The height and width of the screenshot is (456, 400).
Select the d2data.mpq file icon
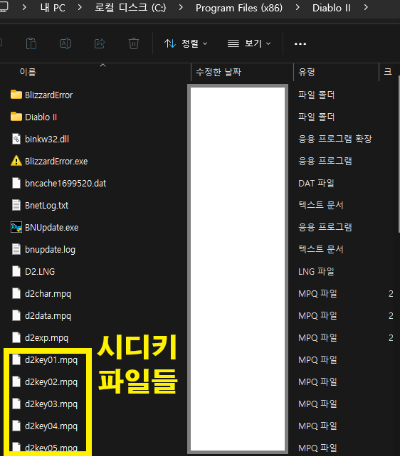coord(16,316)
